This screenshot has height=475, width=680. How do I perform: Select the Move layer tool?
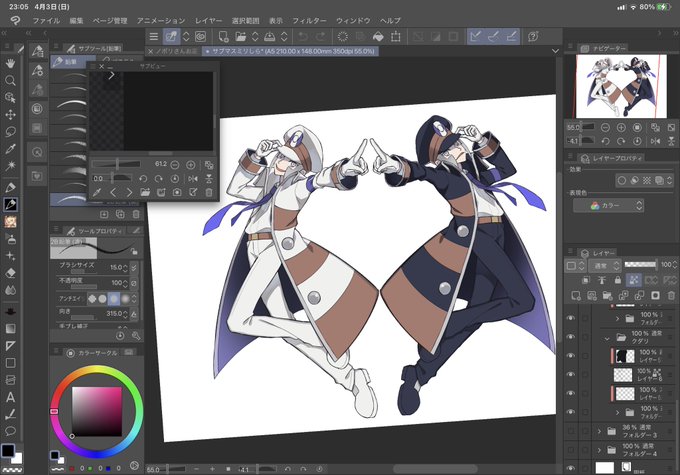click(x=10, y=115)
